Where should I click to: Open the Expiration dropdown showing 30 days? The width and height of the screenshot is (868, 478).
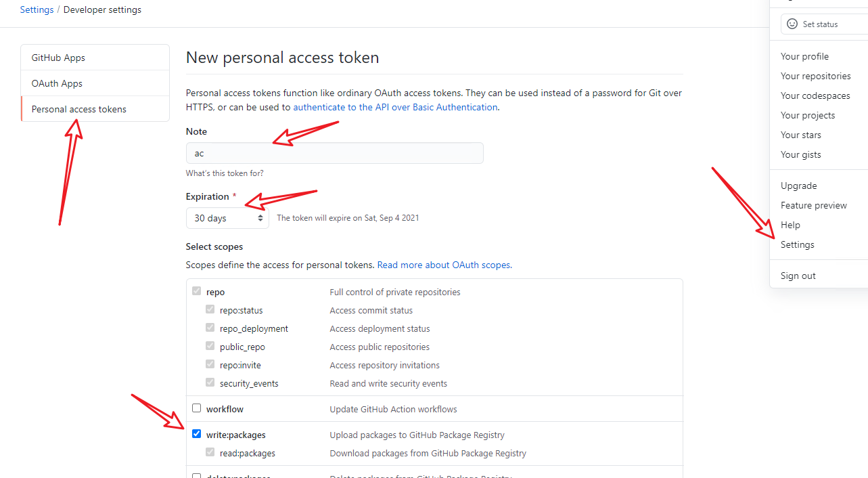point(227,218)
